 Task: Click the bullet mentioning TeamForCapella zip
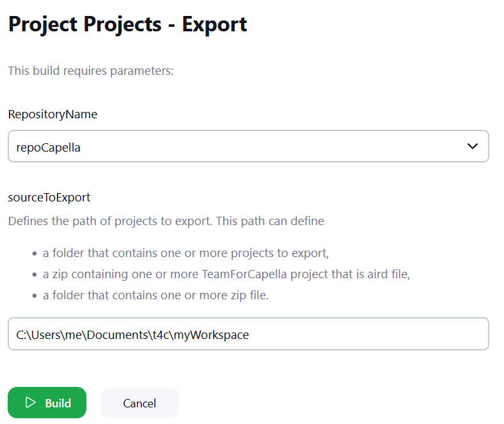[226, 274]
